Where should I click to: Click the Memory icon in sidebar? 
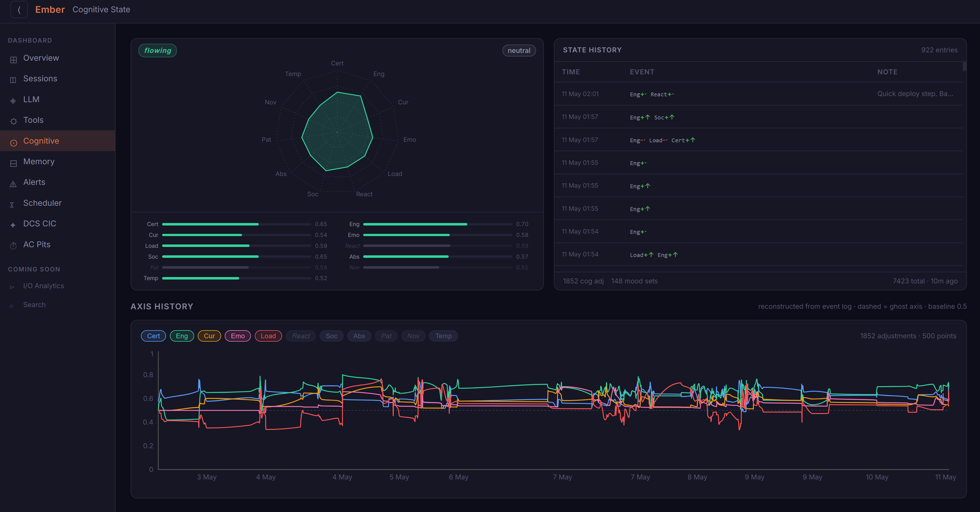pos(13,163)
